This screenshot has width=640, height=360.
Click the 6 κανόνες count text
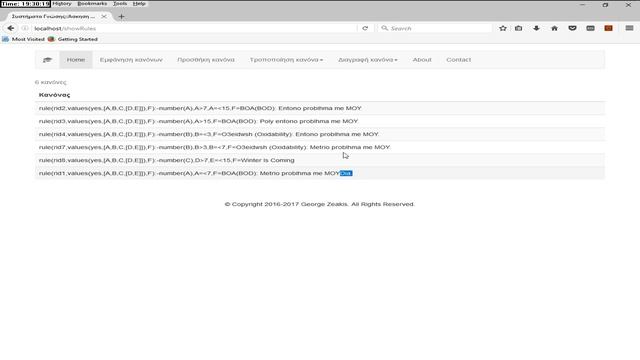tap(51, 82)
